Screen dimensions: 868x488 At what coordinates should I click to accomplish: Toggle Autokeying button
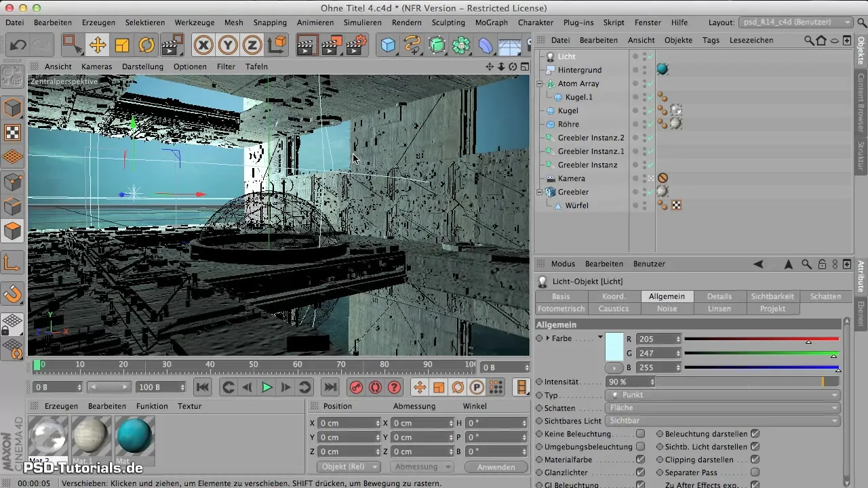375,387
